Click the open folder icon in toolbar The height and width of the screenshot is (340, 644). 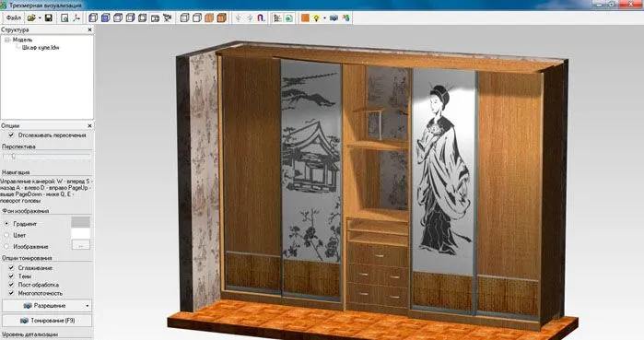(x=31, y=18)
